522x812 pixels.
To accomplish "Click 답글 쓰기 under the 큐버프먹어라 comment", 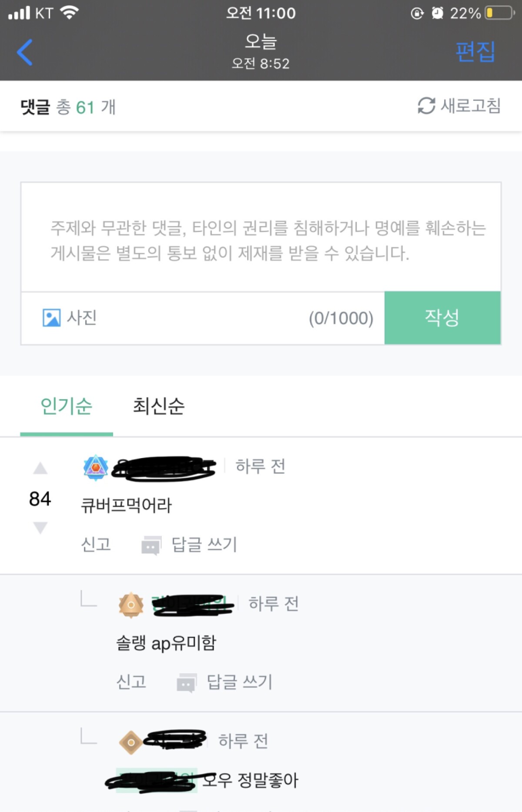I will tap(204, 544).
